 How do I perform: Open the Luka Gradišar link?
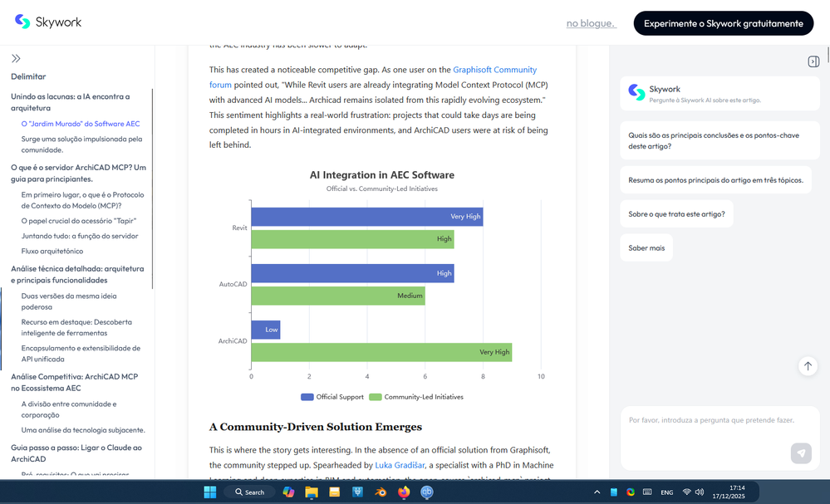click(x=400, y=466)
